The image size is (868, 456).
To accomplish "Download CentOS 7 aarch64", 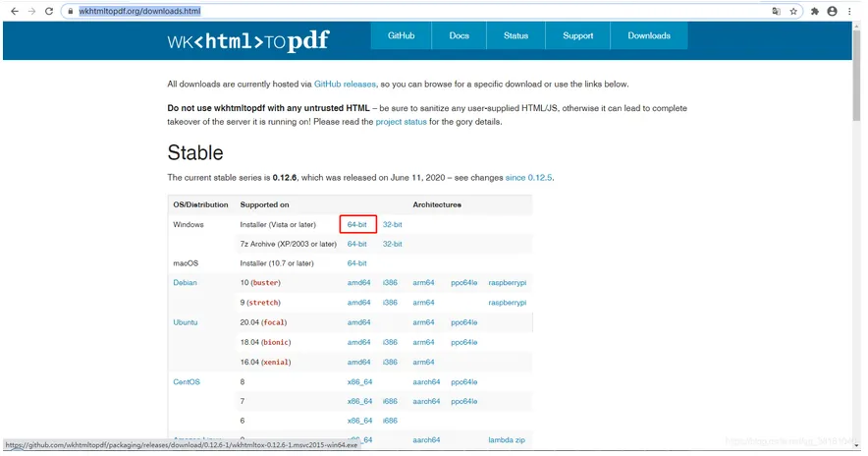I will coord(426,401).
